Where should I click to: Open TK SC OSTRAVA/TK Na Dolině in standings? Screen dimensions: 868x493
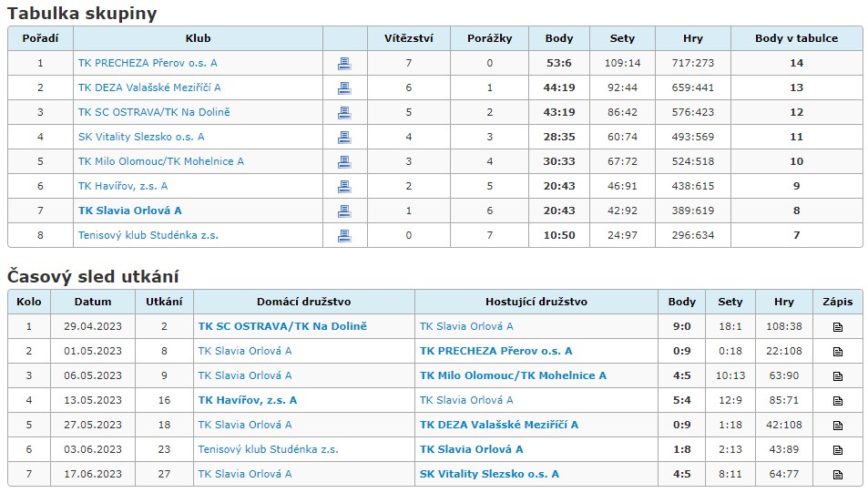(154, 112)
